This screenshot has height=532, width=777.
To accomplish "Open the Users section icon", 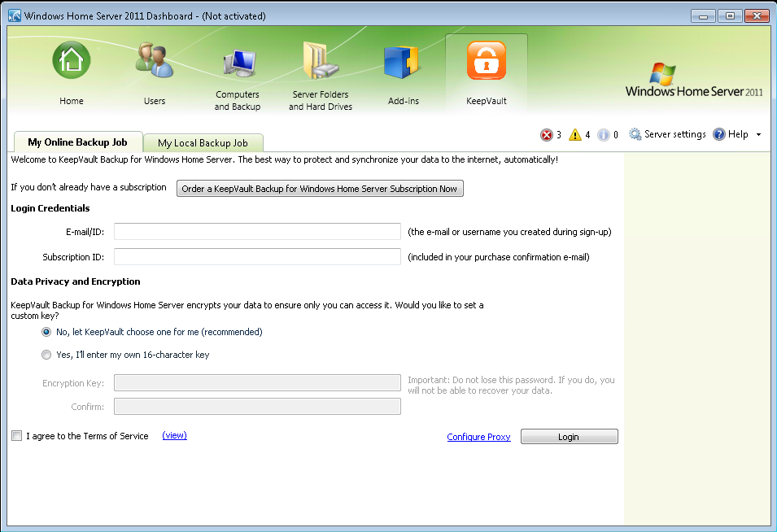I will click(x=154, y=60).
